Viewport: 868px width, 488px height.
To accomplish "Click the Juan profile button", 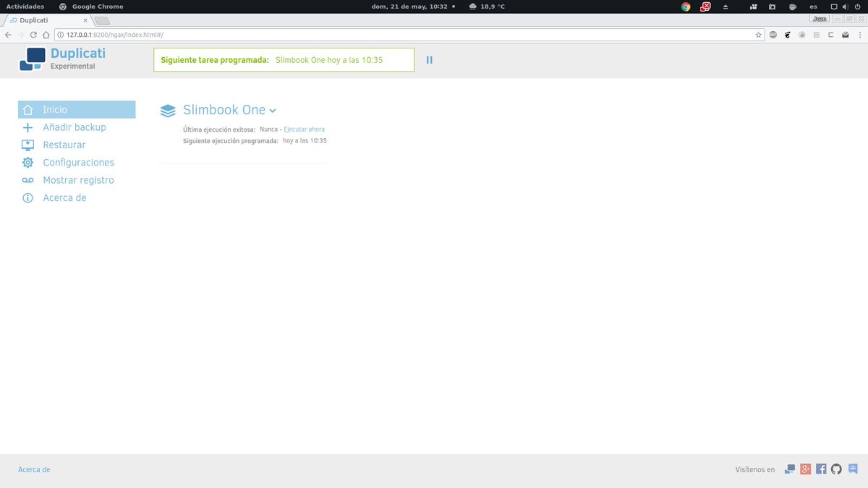I will coord(820,19).
